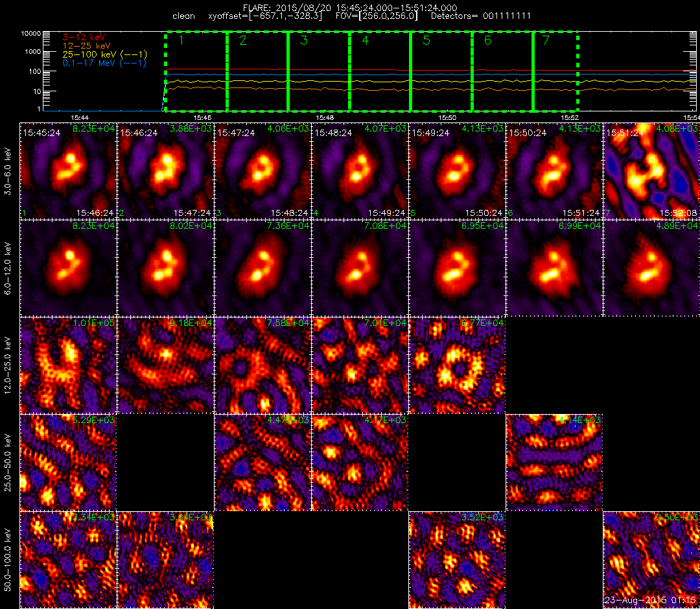Open the 25.0-50.0 keV image with peak 5.29E+03
700x609 pixels.
coord(68,463)
